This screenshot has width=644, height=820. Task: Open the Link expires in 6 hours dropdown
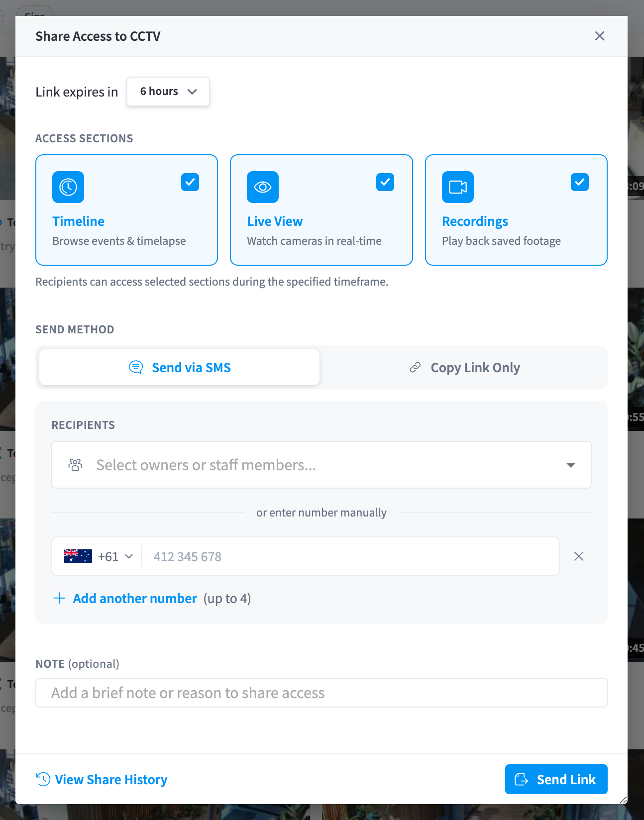(168, 92)
